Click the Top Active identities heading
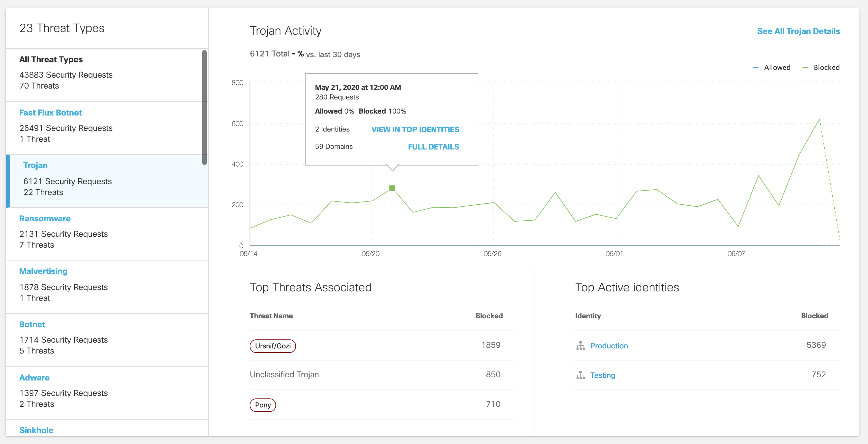The image size is (868, 444). (x=627, y=287)
